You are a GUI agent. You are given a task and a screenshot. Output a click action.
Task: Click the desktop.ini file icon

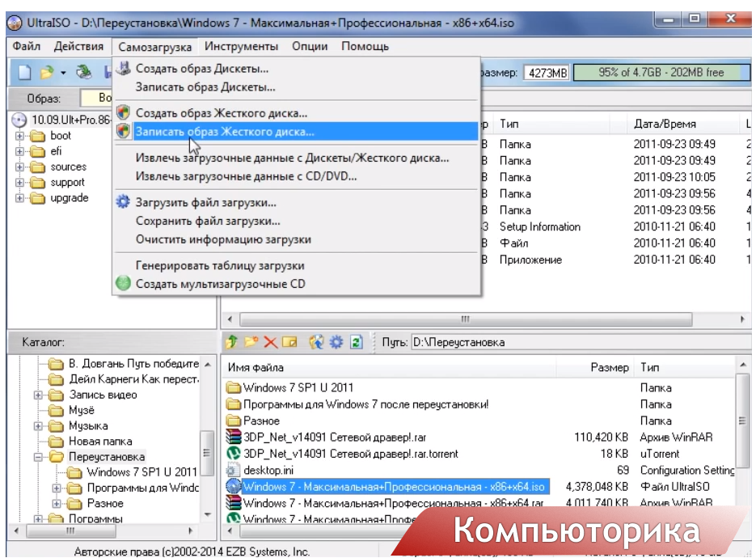click(x=234, y=470)
